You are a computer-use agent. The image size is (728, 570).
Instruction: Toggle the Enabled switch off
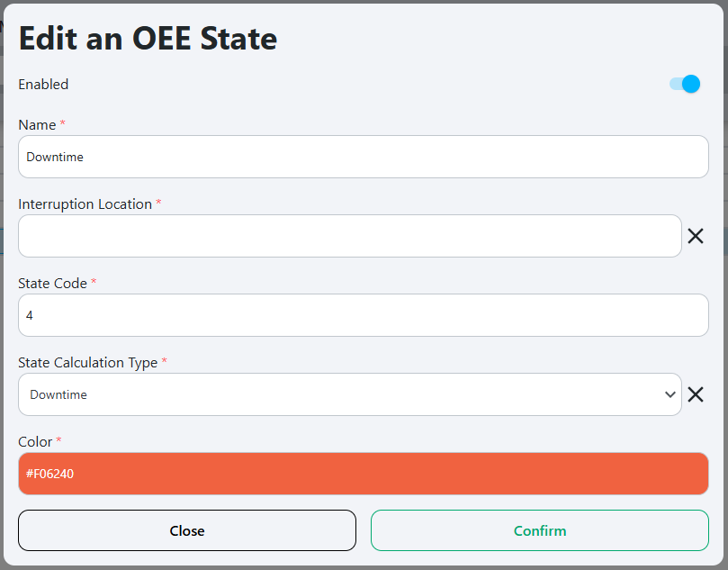[685, 84]
